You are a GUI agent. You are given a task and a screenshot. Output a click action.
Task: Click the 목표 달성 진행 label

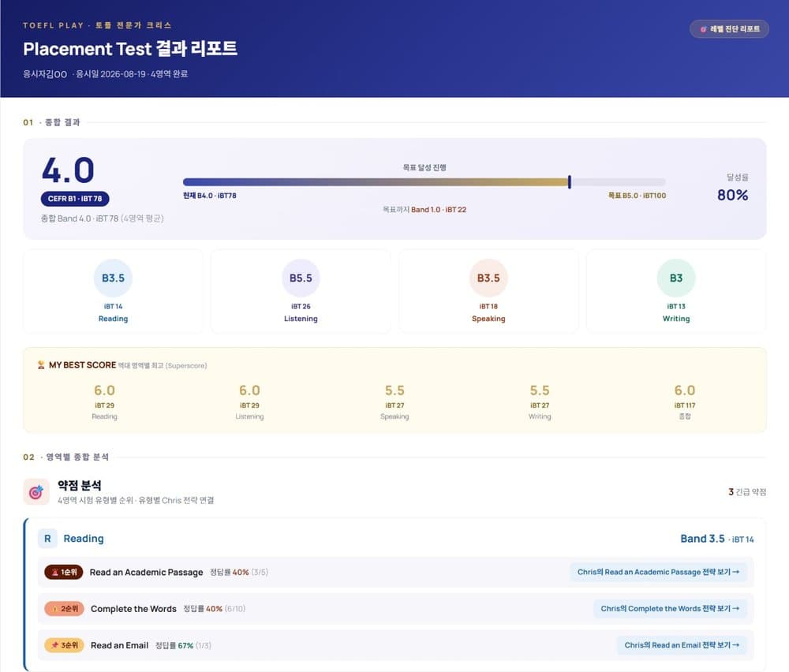click(x=424, y=167)
